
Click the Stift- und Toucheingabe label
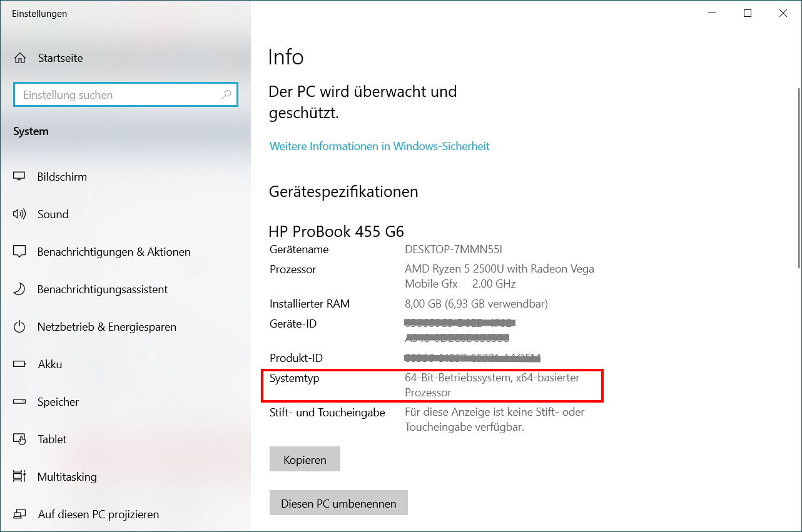(327, 413)
